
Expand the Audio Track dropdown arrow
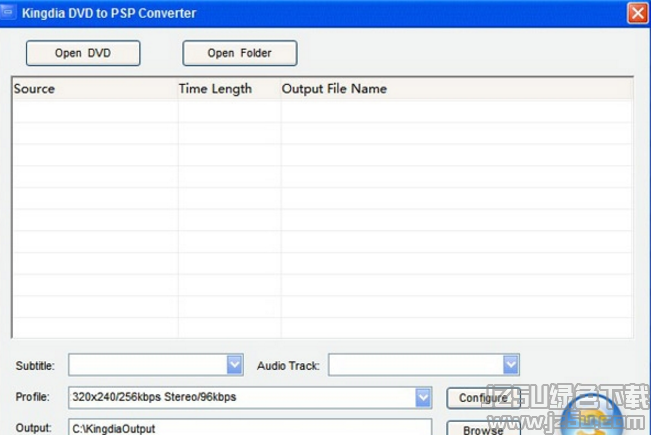point(511,365)
